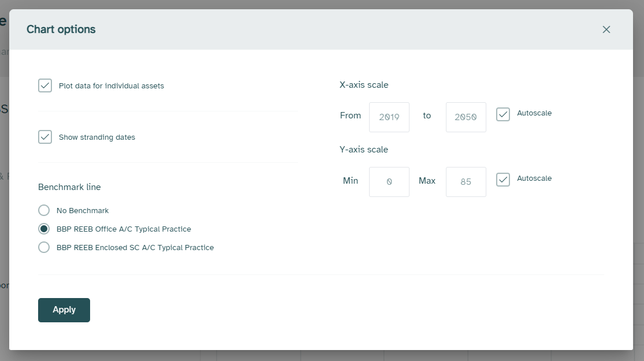Toggle the 'Plot data for individual assets' checkbox
This screenshot has height=361, width=644.
coord(45,86)
